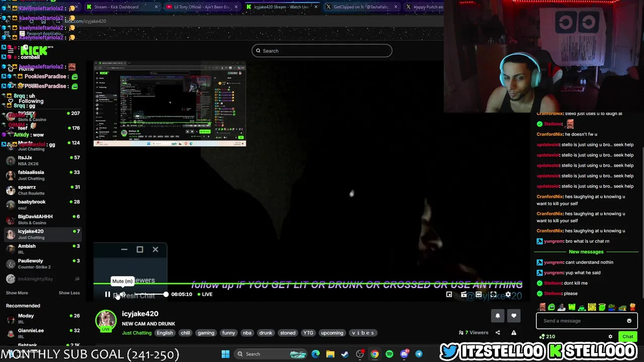
Task: Collapse list with Show Less
Action: tap(69, 293)
